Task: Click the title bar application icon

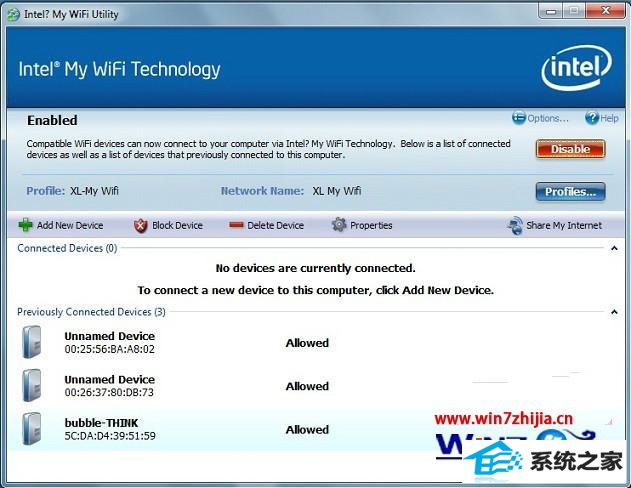Action: click(x=13, y=14)
